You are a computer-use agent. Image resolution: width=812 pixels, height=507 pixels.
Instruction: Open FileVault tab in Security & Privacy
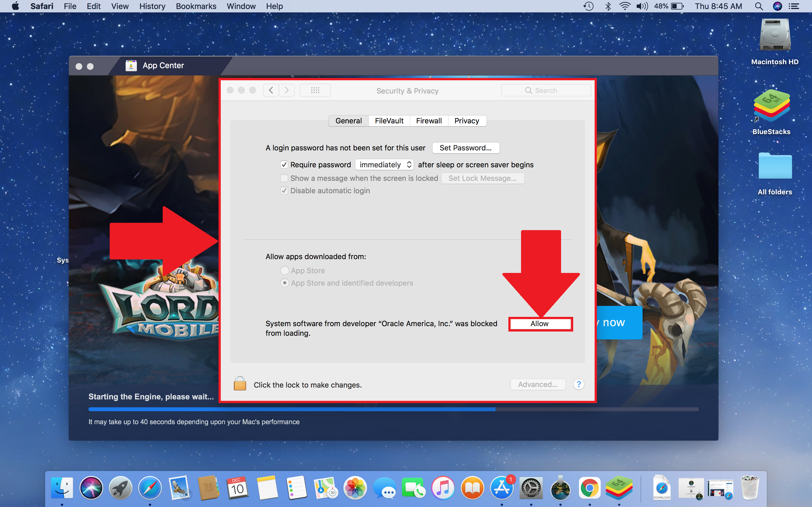(x=388, y=121)
